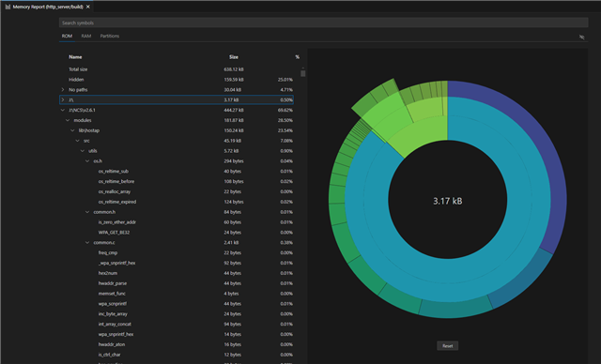Screen dimensions: 601x364
Task: Click the Memory Report tab chart icon
Action: (x=8, y=7)
